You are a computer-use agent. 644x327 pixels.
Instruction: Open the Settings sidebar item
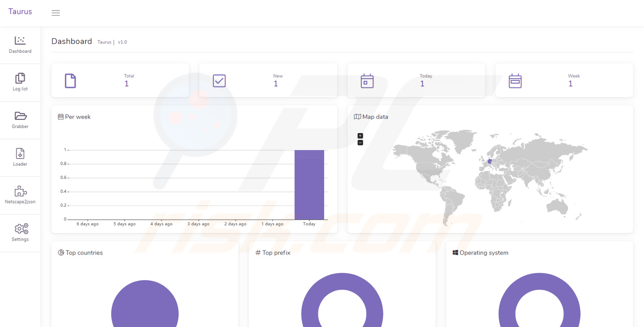coord(20,233)
